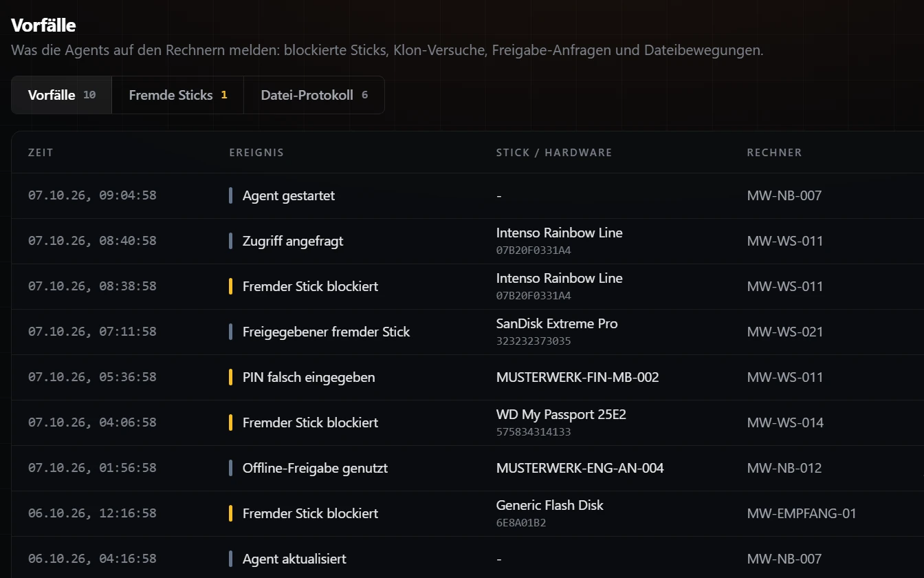Click the RECHNER column header
924x578 pixels.
coord(774,153)
